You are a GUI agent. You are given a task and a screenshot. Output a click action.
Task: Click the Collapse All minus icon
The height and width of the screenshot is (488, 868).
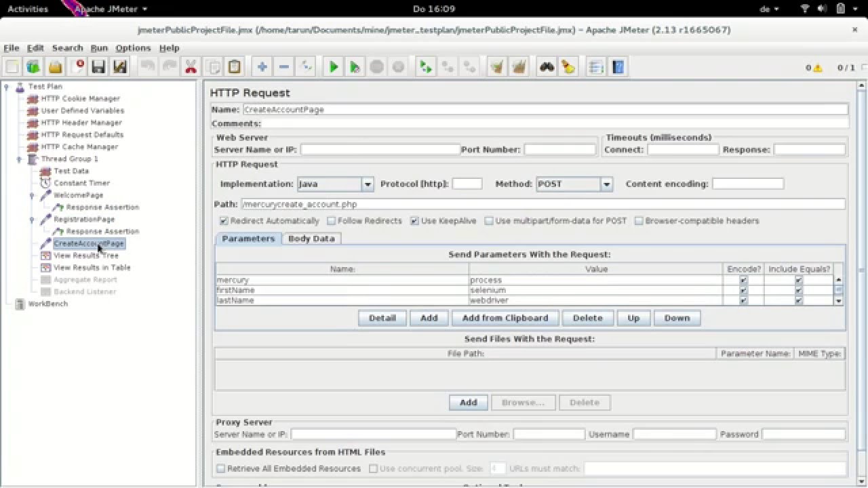point(283,66)
